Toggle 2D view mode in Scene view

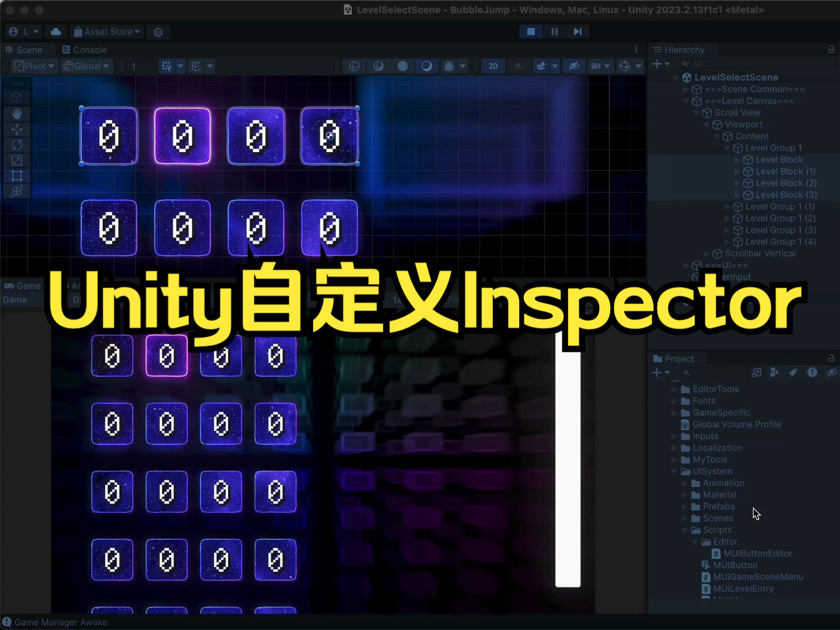tap(493, 66)
